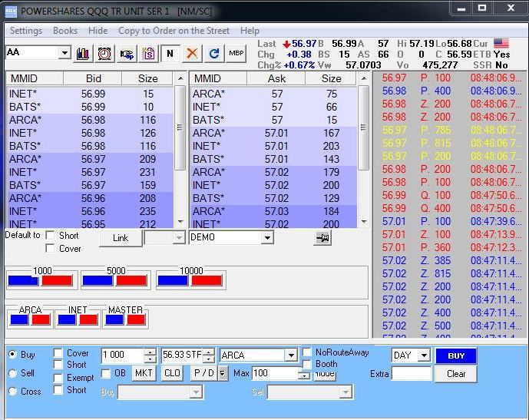Open the Books menu
The width and height of the screenshot is (529, 420).
(x=65, y=31)
